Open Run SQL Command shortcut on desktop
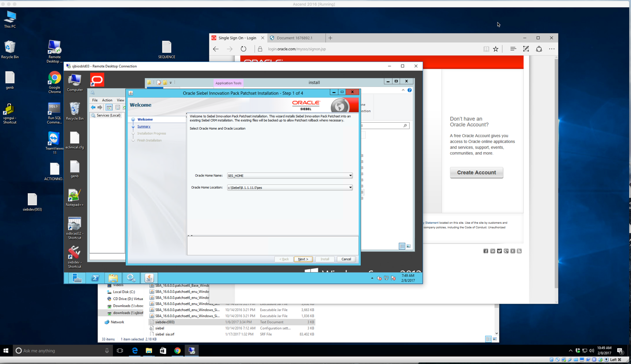 (x=54, y=113)
